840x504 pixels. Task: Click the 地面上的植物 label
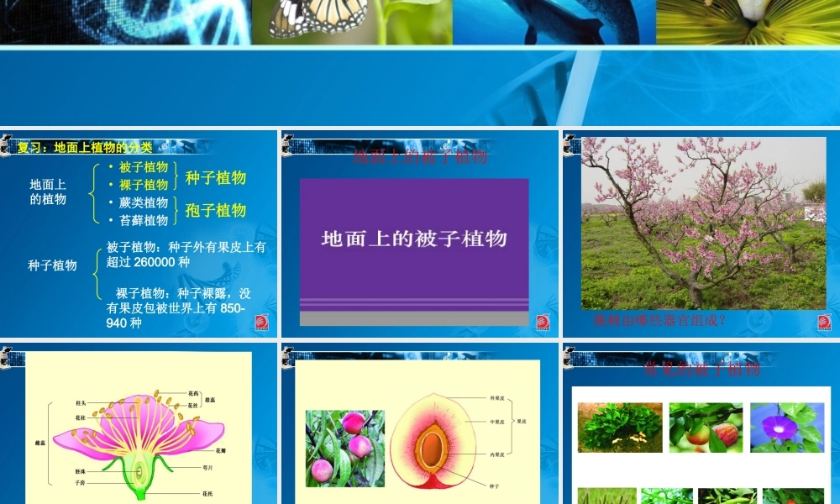48,192
